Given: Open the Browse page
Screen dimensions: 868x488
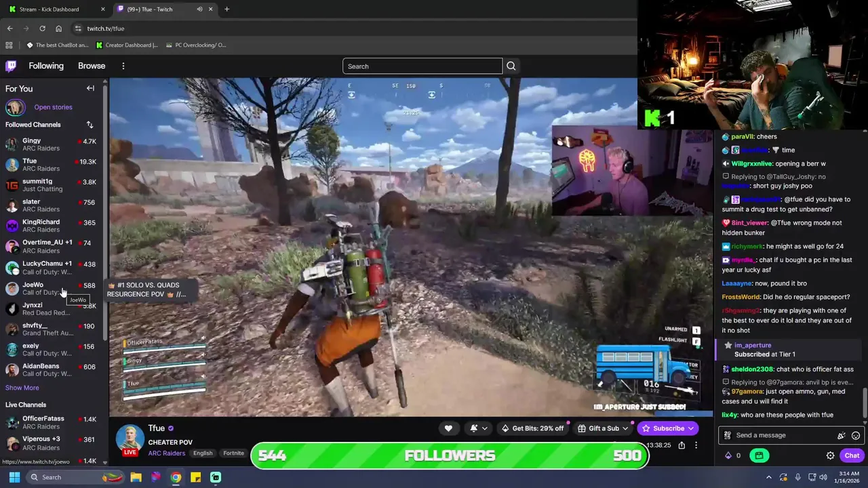Looking at the screenshot, I should pyautogui.click(x=92, y=66).
